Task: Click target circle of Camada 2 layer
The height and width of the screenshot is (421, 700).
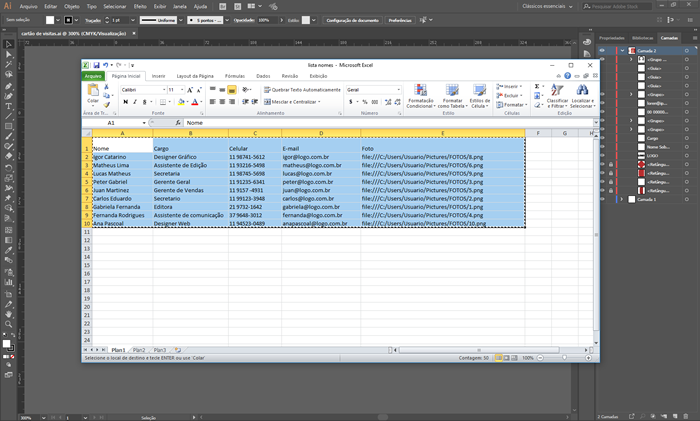Action: 687,50
